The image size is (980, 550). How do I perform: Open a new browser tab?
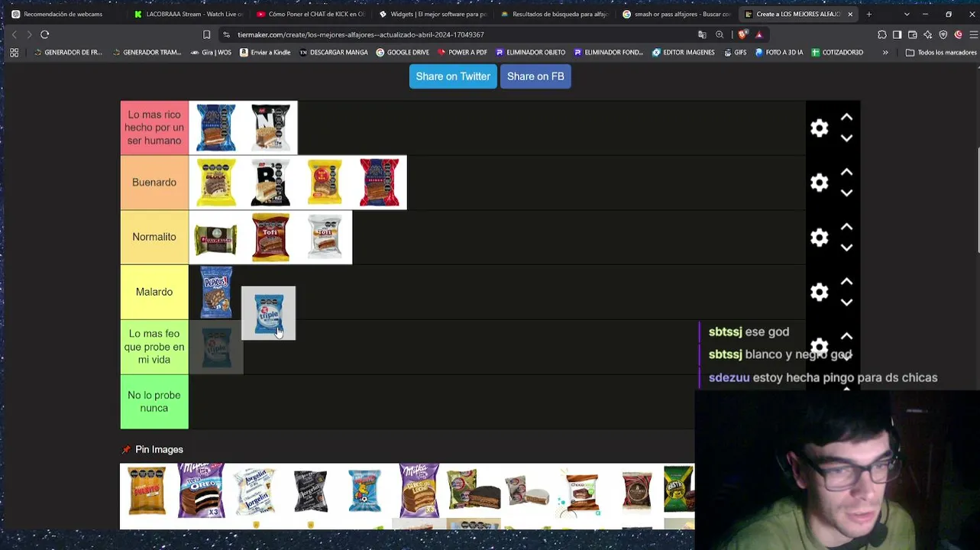(868, 14)
